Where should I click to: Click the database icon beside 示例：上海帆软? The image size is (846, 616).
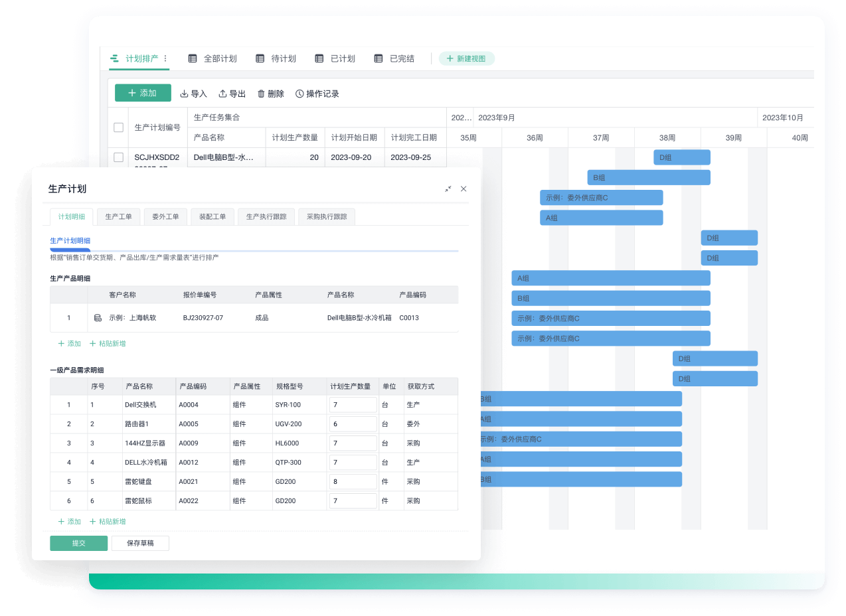[x=98, y=318]
